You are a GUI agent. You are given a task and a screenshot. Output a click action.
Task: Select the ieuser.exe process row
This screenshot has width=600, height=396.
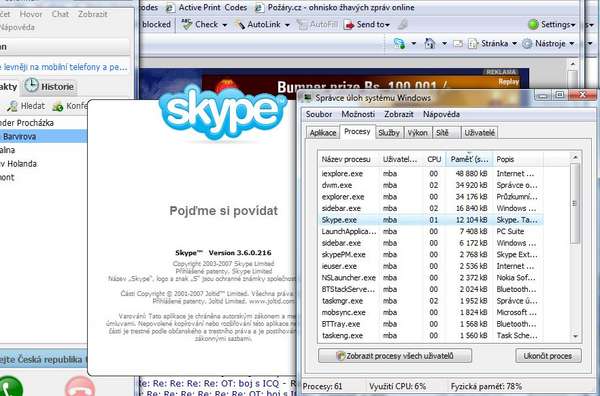point(430,266)
